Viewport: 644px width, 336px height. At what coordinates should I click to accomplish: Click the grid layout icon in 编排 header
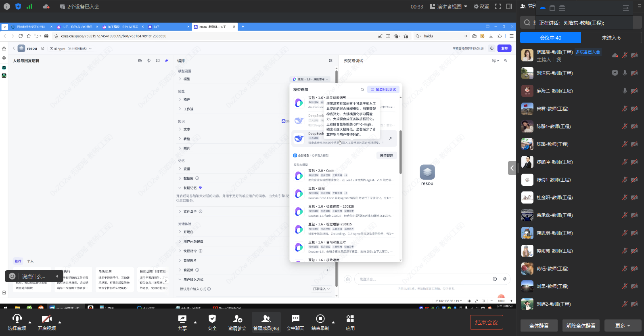(x=331, y=61)
